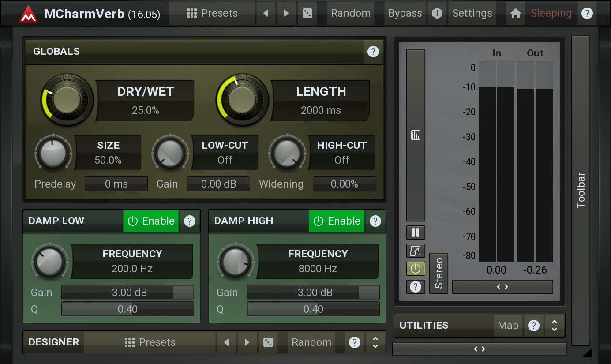Open help for DESIGNER panel
This screenshot has height=364, width=611.
[355, 342]
